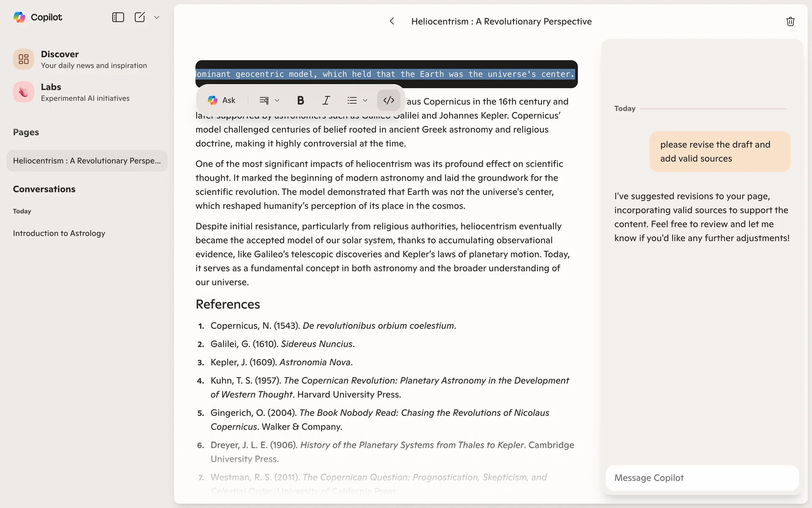Click the References heading
812x508 pixels.
click(x=228, y=304)
